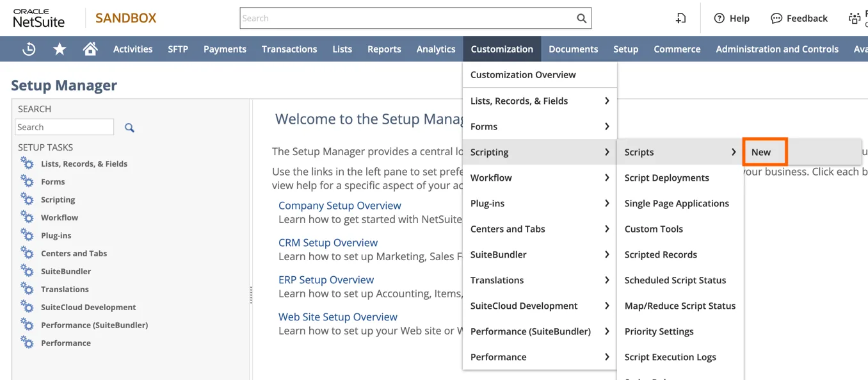Expand the SuiteCloud Development submenu arrow
This screenshot has width=868, height=380.
tap(606, 306)
